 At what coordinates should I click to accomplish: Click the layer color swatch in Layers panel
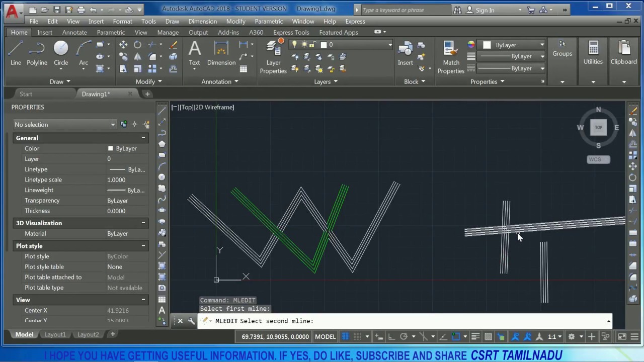tap(324, 45)
